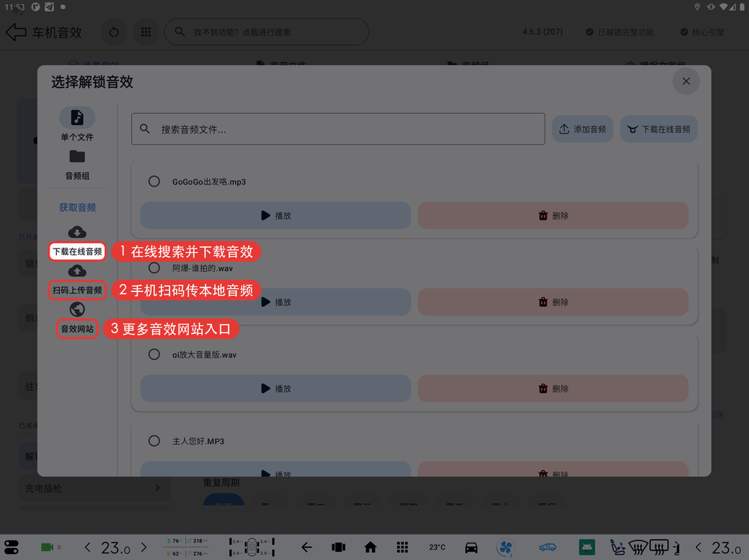Click the 下载在线音频 button next to 添加音频
Image resolution: width=749 pixels, height=560 pixels.
pyautogui.click(x=658, y=129)
